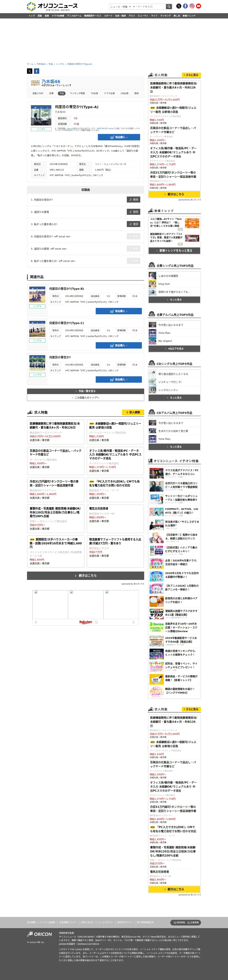Open トップ in main navigation
This screenshot has height=980, width=228.
32,16
